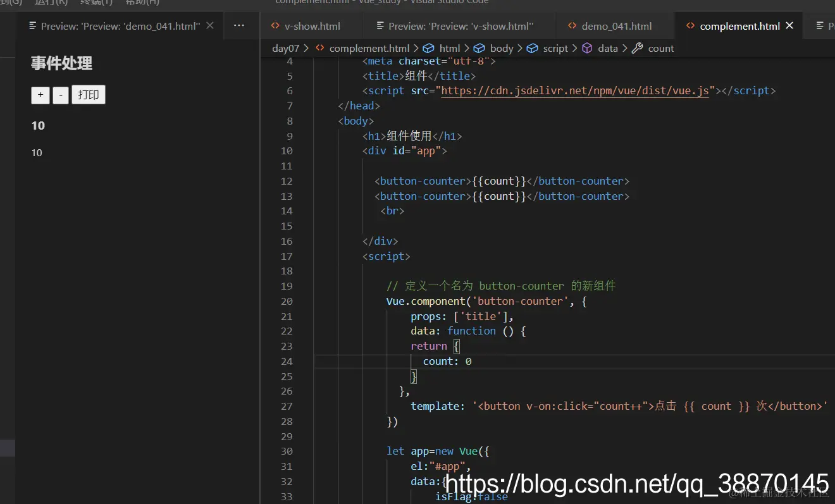Open complement.html breadcrumb item
This screenshot has width=835, height=504.
point(369,48)
